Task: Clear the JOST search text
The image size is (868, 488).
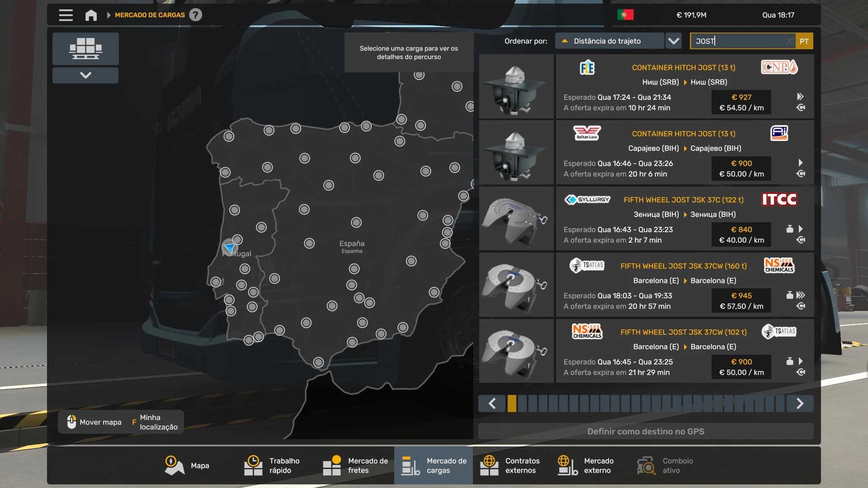Action: click(x=789, y=41)
